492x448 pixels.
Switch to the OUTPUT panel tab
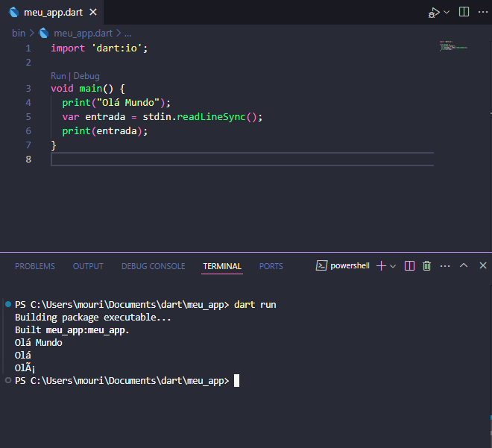(88, 266)
